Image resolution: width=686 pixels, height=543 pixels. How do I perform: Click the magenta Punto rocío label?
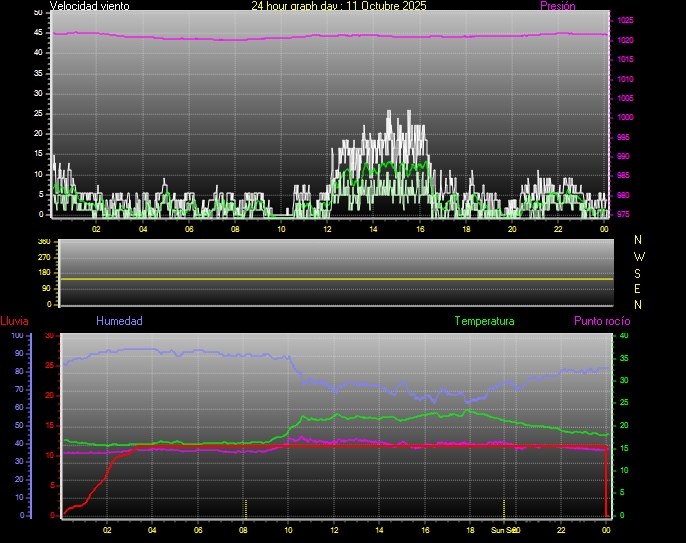601,321
